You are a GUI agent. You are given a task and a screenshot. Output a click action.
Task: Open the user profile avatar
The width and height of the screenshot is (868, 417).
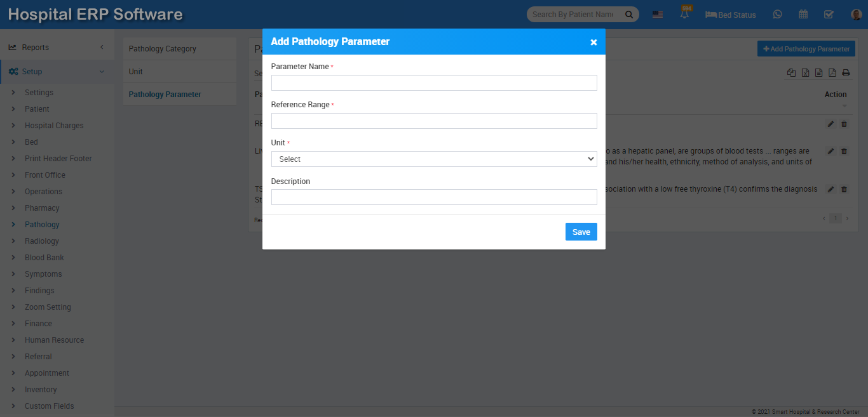click(x=856, y=14)
